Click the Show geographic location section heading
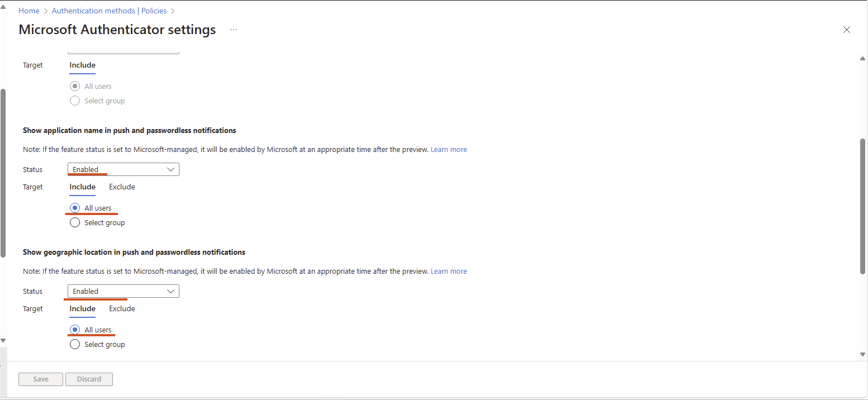This screenshot has width=868, height=400. [134, 252]
